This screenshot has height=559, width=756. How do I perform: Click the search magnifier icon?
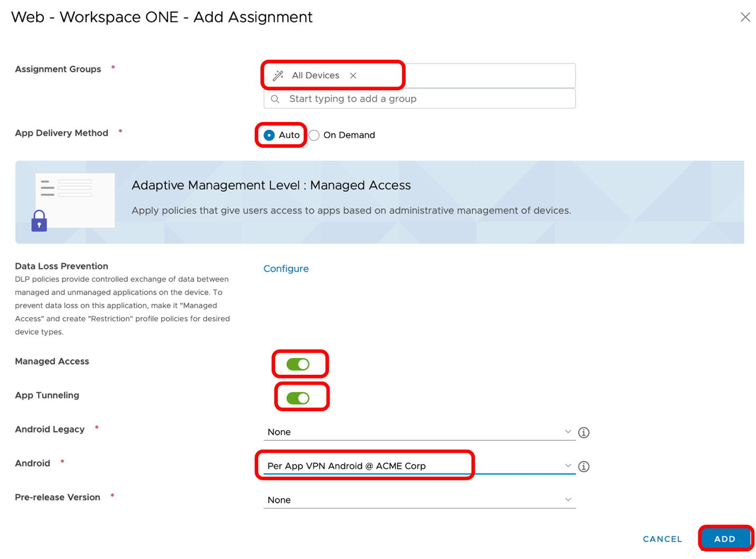(275, 99)
